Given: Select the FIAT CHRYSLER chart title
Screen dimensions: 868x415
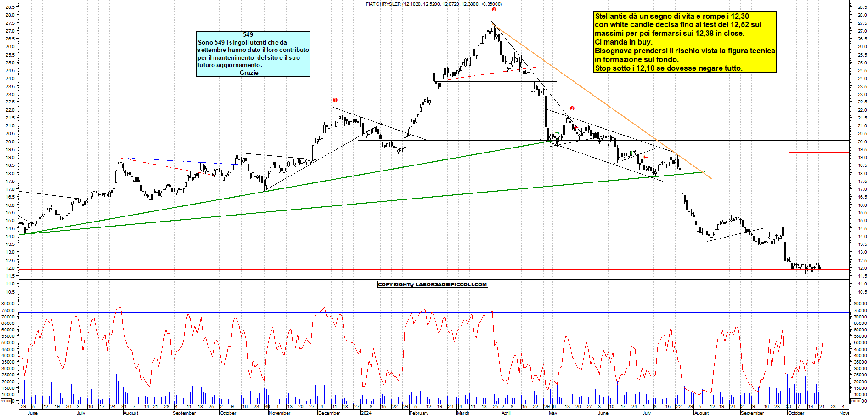Looking at the screenshot, I should (x=434, y=4).
